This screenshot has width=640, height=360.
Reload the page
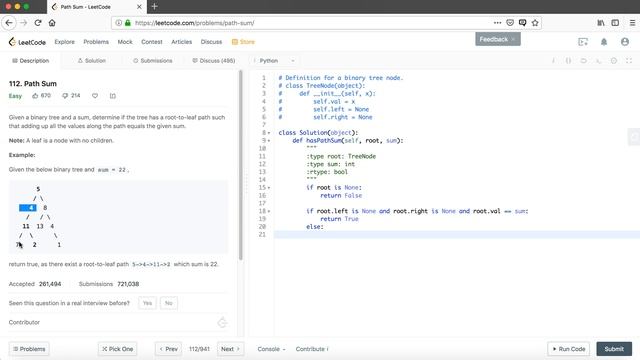point(38,23)
